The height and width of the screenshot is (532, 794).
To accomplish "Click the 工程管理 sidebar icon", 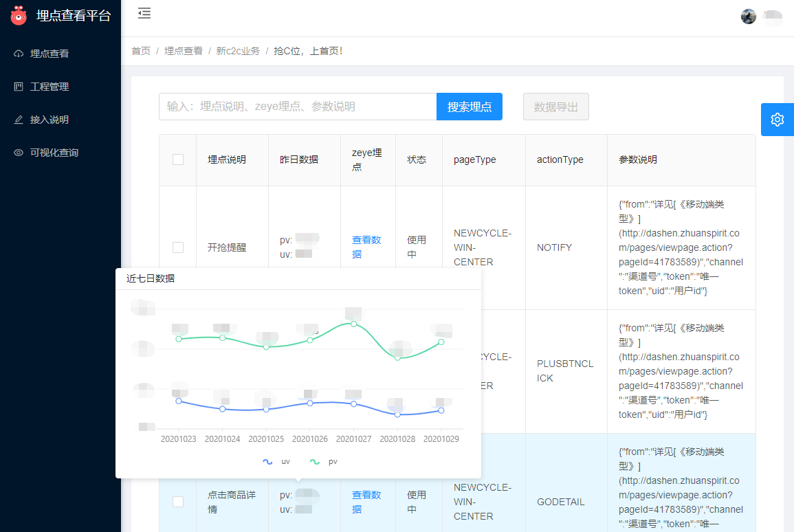I will pos(19,87).
